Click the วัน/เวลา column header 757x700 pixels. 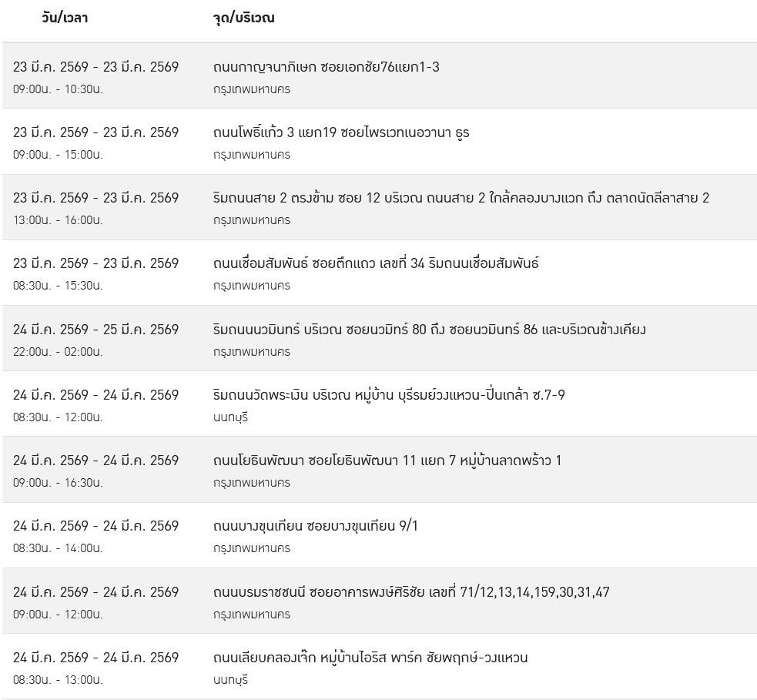[65, 18]
